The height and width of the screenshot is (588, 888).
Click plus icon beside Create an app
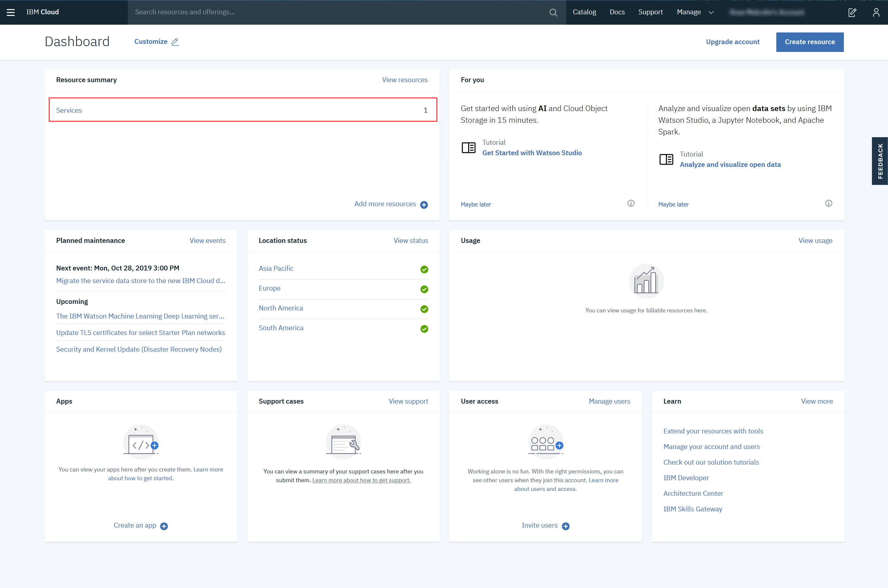164,526
